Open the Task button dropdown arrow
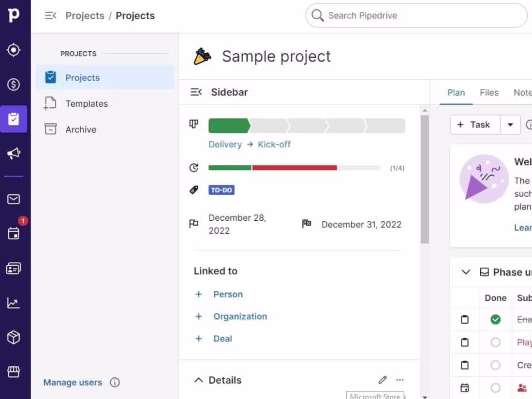The height and width of the screenshot is (399, 532). [x=510, y=125]
